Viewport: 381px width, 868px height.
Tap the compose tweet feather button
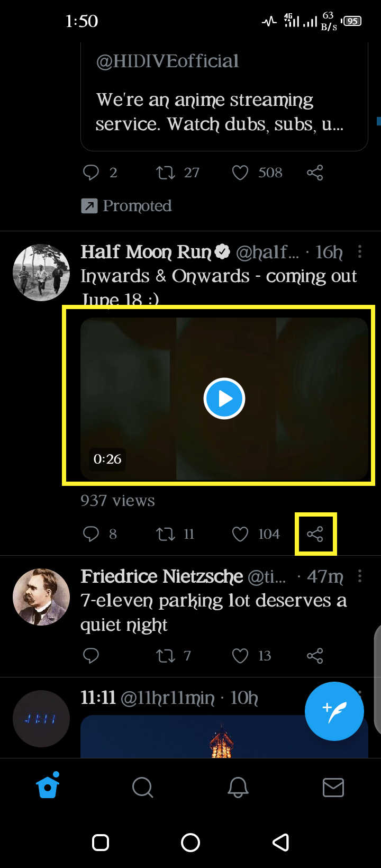tap(334, 711)
